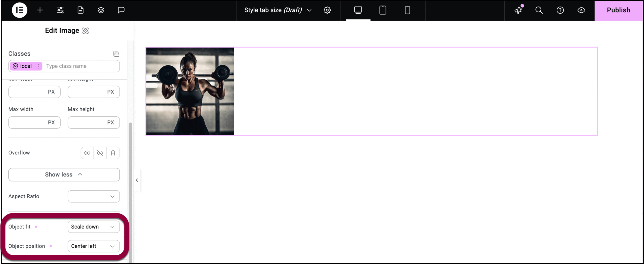Image resolution: width=644 pixels, height=264 pixels.
Task: Open the Aspect Ratio dropdown
Action: [94, 196]
